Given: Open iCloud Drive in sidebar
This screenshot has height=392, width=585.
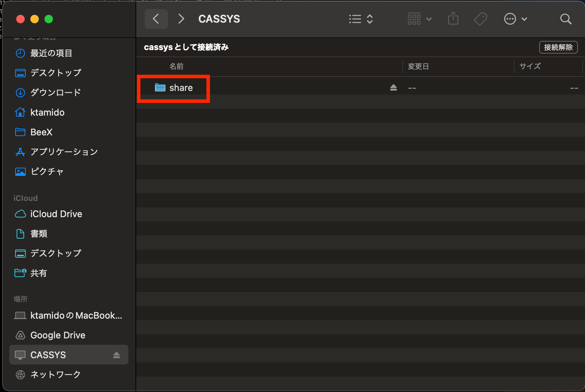Looking at the screenshot, I should tap(69, 214).
